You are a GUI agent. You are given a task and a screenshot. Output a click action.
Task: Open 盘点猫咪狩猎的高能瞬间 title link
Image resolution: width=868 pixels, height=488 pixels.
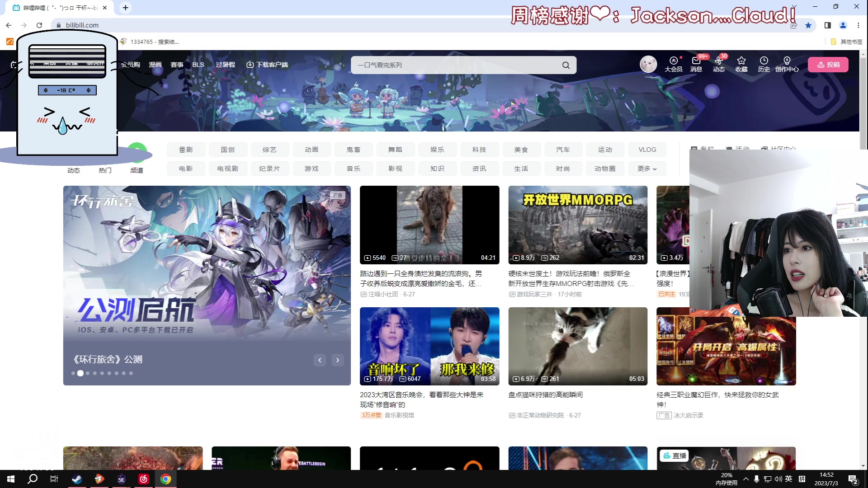point(546,395)
